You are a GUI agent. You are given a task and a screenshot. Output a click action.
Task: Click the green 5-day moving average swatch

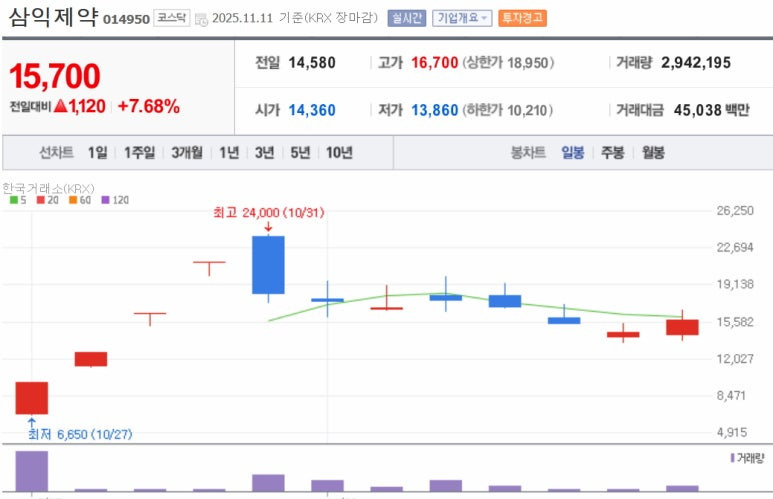coord(14,200)
